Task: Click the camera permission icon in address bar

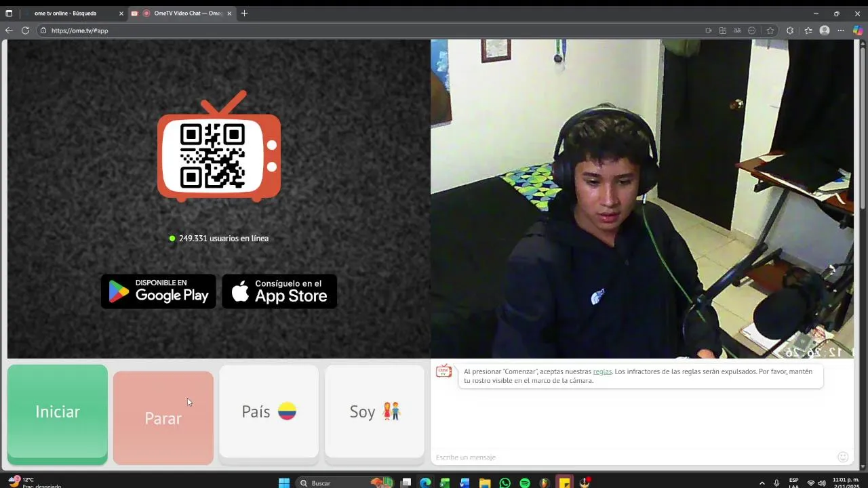Action: coord(708,30)
